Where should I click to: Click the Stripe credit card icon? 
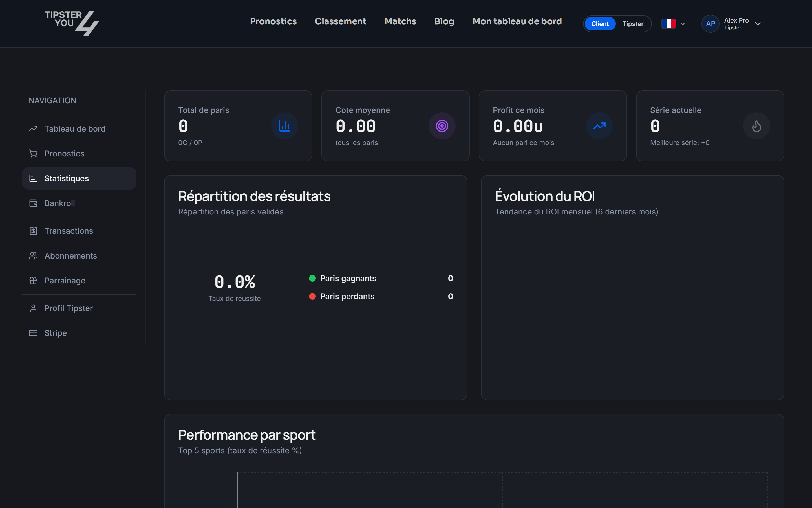coord(33,333)
